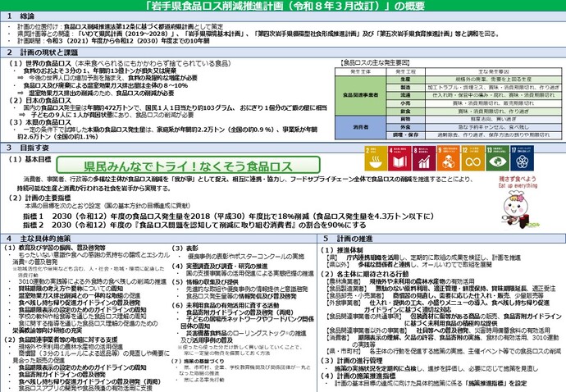The image size is (566, 392).
Task: Click the bullet 食品寄附ガイドラインの普及啓発(再掲)
Action: [x=240, y=312]
